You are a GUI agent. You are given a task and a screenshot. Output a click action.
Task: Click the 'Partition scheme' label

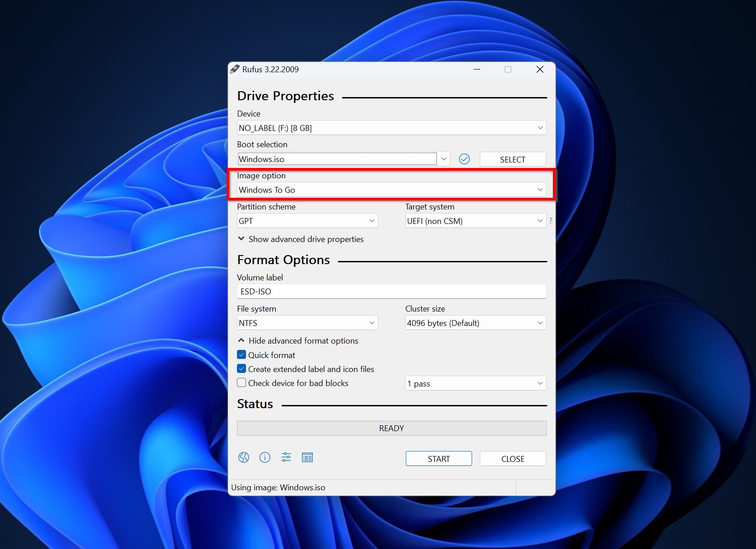tap(266, 207)
